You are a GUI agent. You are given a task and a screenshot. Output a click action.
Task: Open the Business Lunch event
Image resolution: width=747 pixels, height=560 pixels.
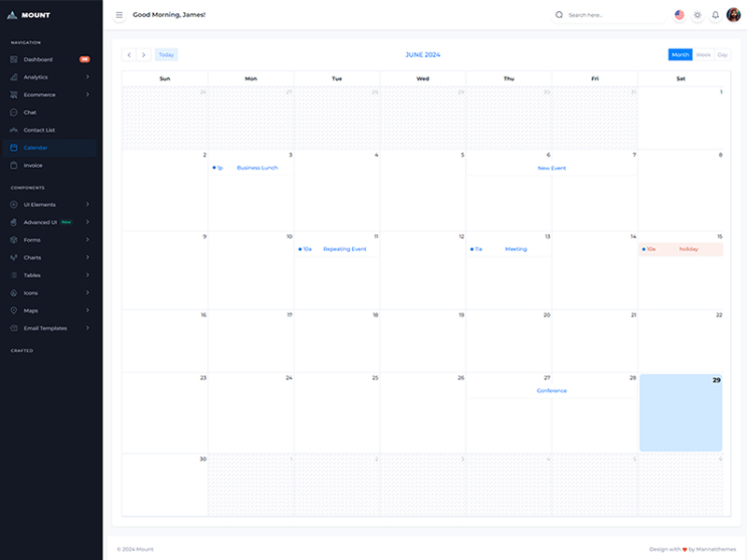point(251,168)
